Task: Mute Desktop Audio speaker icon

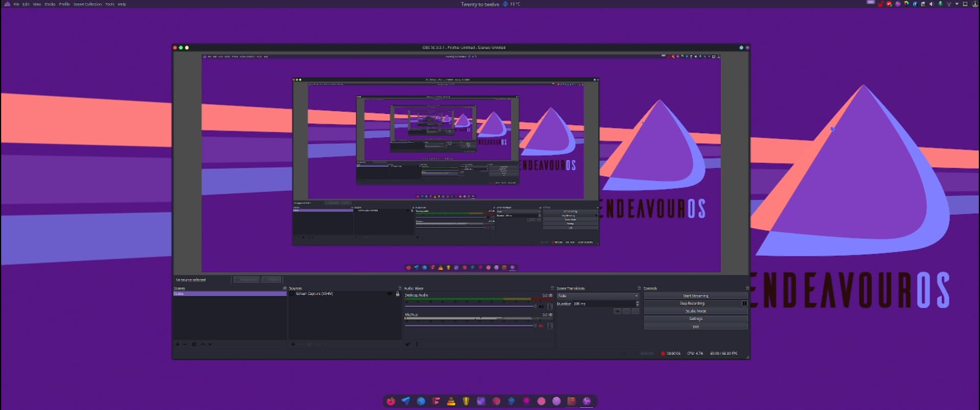Action: (542, 306)
